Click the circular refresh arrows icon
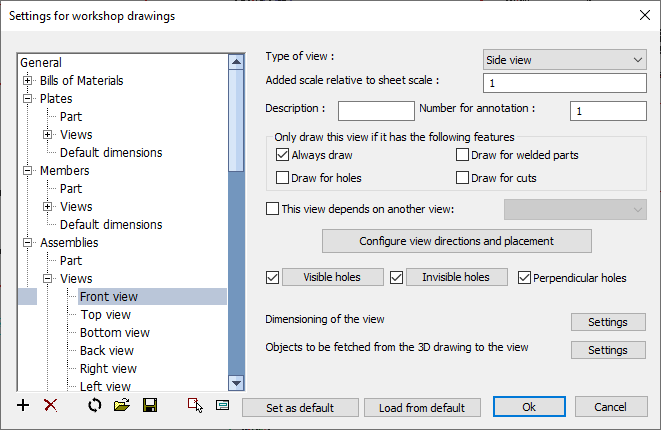The width and height of the screenshot is (661, 430). [95, 406]
